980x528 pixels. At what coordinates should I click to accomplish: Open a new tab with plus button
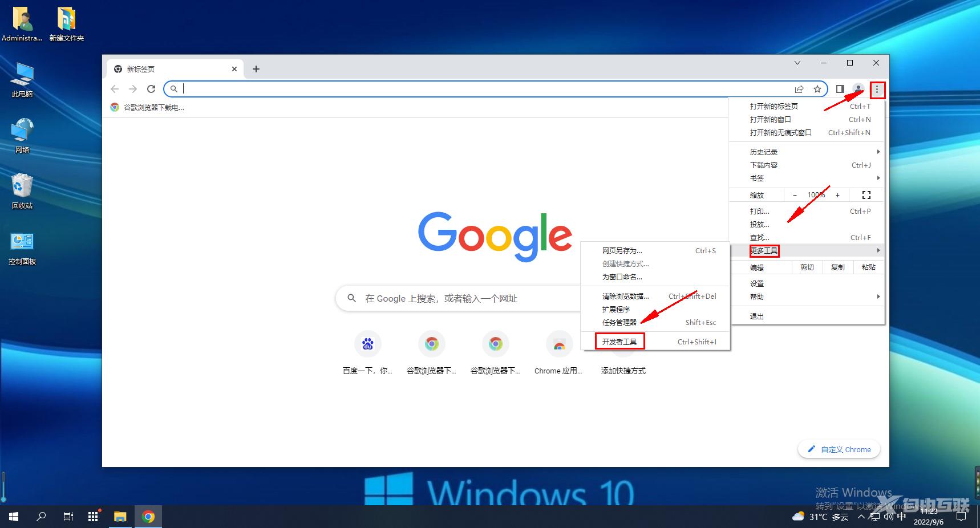tap(256, 69)
